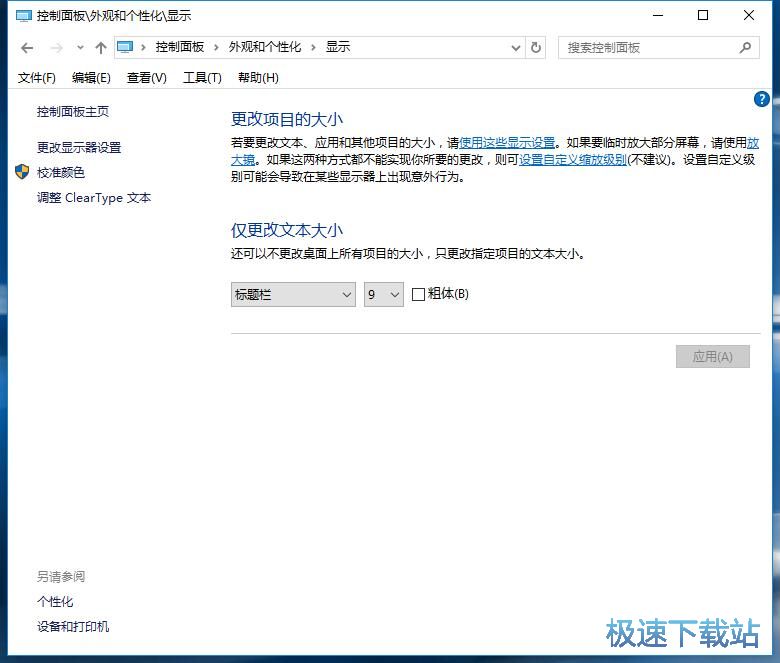Image resolution: width=780 pixels, height=663 pixels.
Task: Refresh the control panel page
Action: pos(536,48)
